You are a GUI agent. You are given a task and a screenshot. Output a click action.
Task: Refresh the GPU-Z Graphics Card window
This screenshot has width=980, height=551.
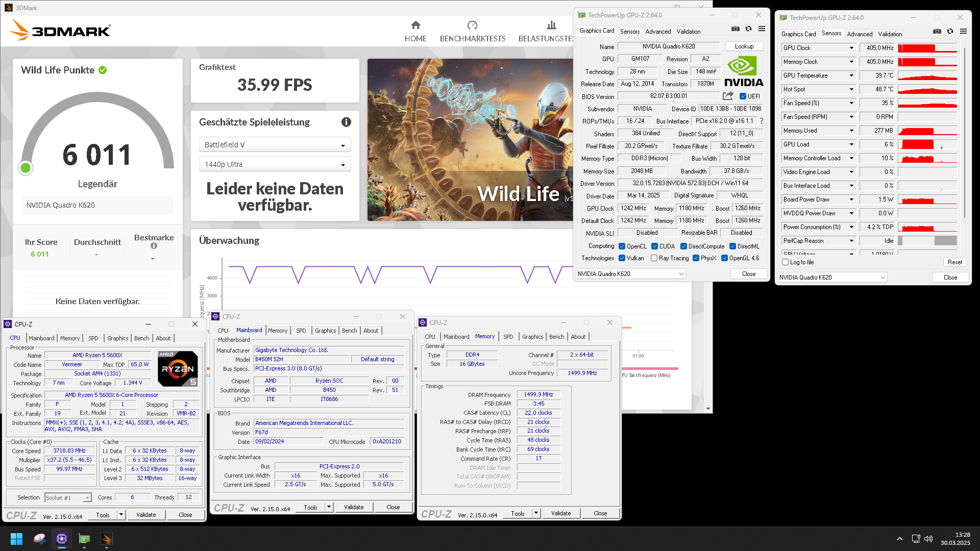(748, 29)
